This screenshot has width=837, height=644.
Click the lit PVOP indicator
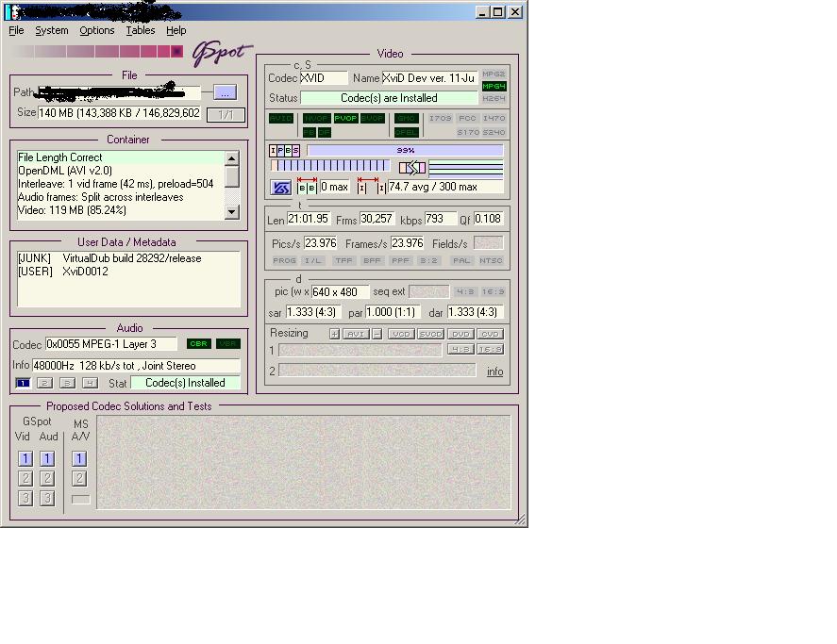345,119
